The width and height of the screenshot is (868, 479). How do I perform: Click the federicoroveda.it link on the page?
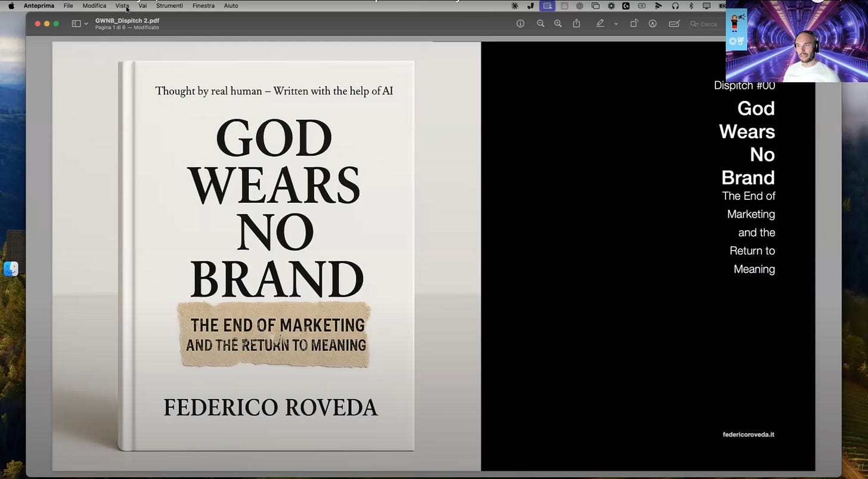pyautogui.click(x=748, y=434)
